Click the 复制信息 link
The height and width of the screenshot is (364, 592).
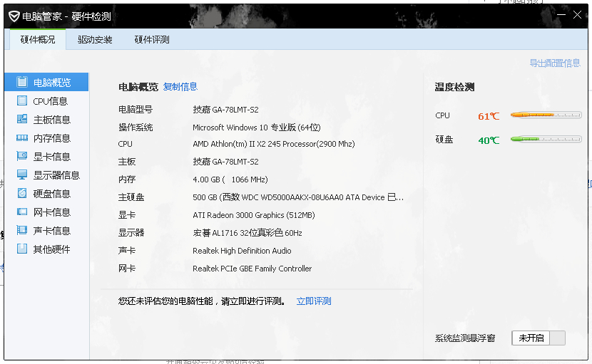tap(180, 87)
